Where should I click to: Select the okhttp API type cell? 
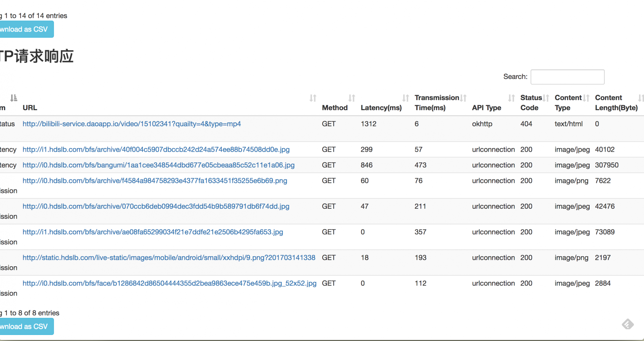coord(482,124)
